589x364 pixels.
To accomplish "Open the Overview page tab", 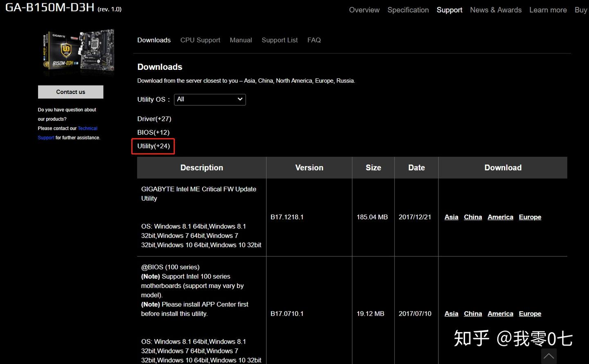I will tap(364, 10).
